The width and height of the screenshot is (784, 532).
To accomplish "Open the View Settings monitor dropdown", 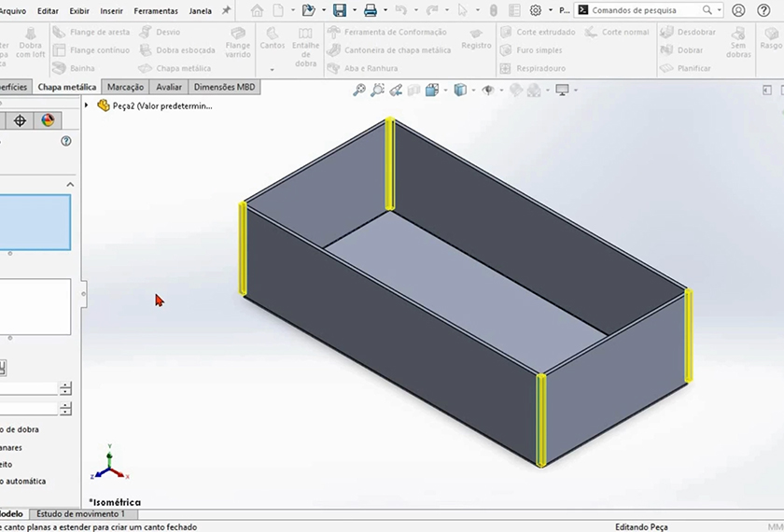I will [x=563, y=91].
